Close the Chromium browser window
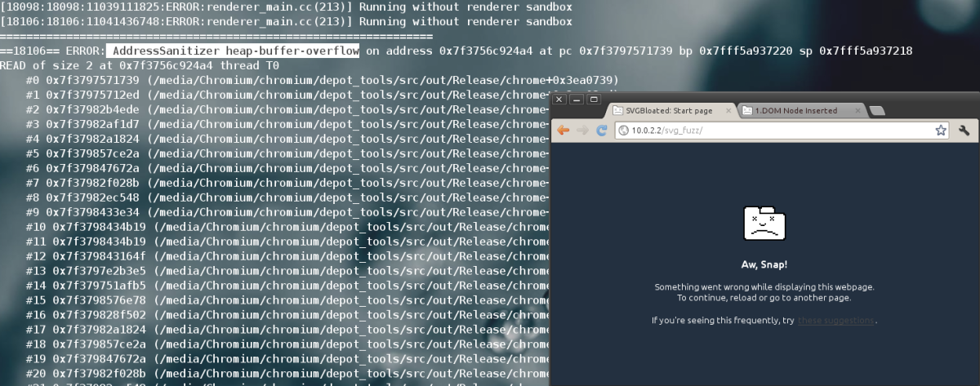The width and height of the screenshot is (980, 386). coord(559,100)
